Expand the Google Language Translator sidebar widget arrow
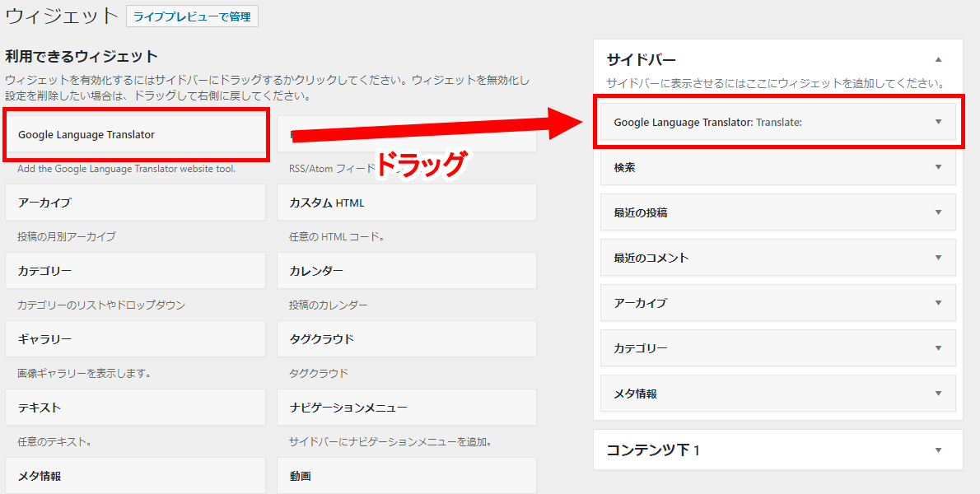Viewport: 980px width, 494px height. click(x=937, y=122)
